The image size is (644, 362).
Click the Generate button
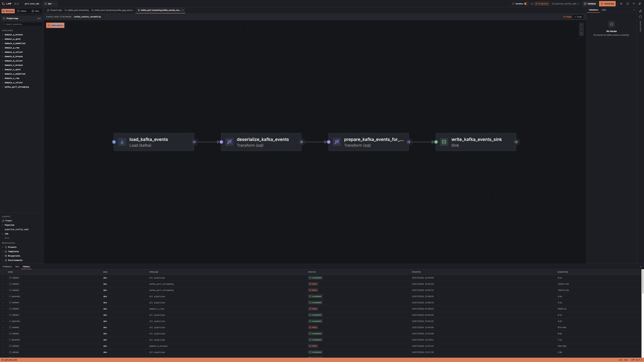tap(607, 4)
